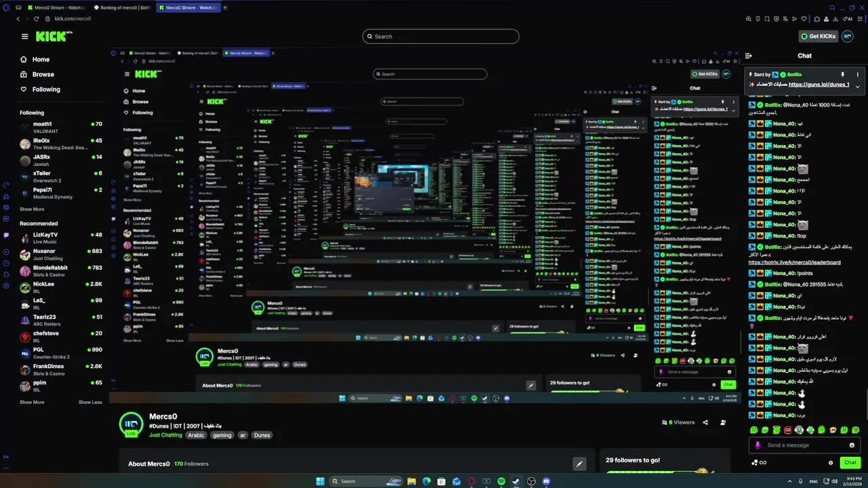The image size is (868, 488).
Task: Expand the pinned message chevron
Action: pyautogui.click(x=857, y=87)
